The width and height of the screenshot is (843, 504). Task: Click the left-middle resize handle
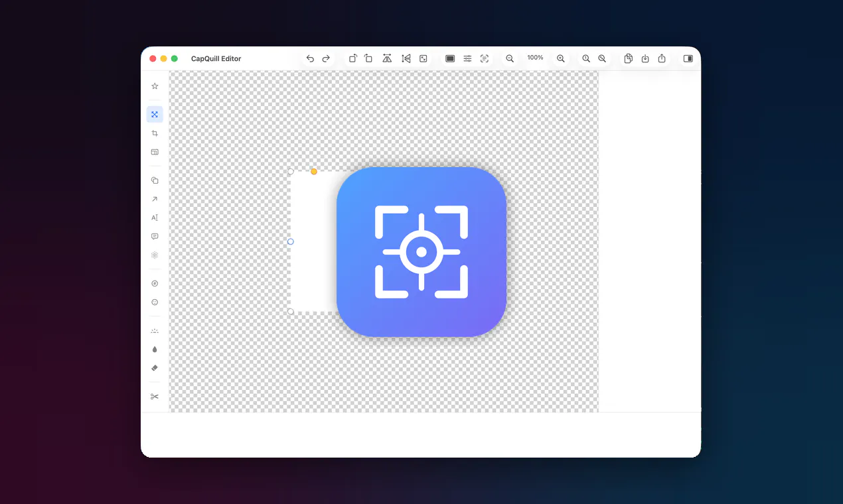pyautogui.click(x=291, y=241)
